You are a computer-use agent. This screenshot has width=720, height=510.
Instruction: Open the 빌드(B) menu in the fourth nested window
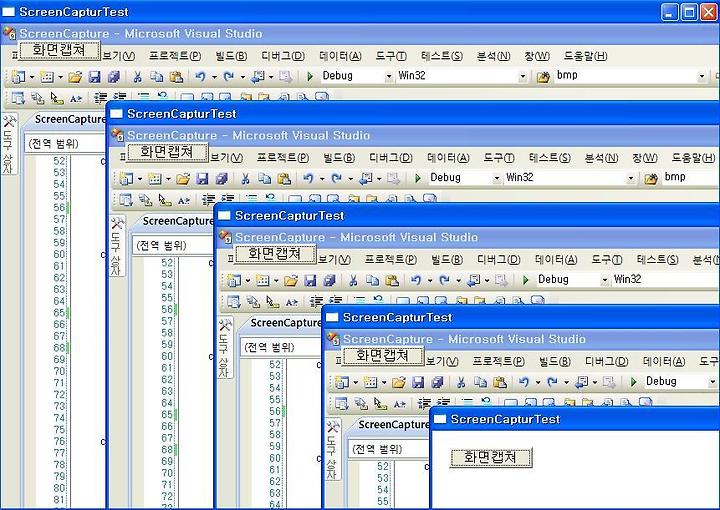point(555,362)
